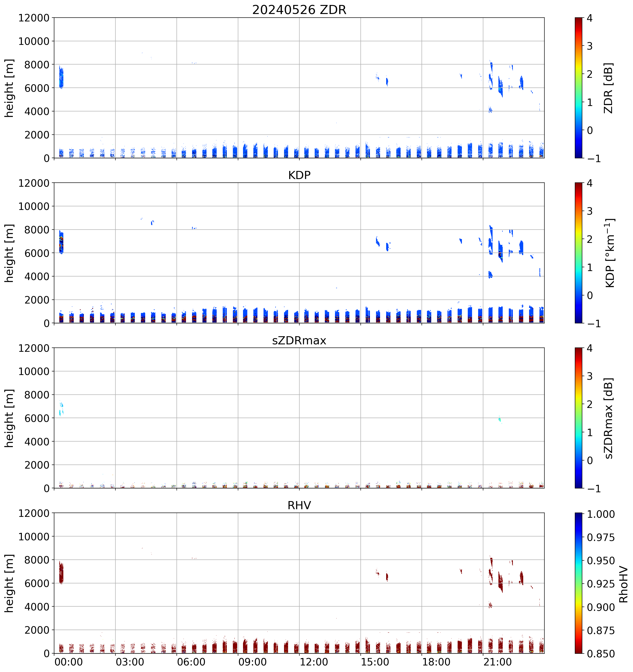The width and height of the screenshot is (633, 672).
Task: Click the KDP colorbar gradient
Action: pos(579,253)
